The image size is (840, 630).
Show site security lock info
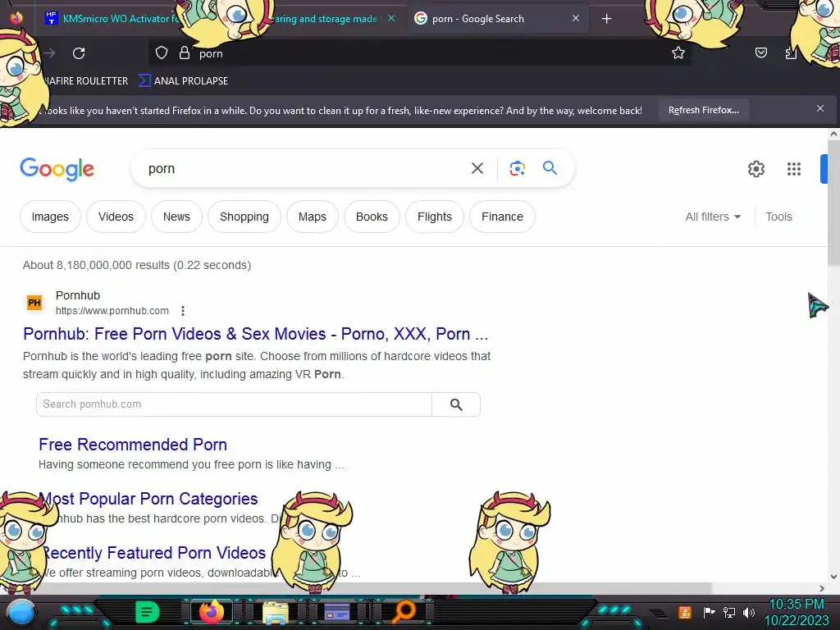click(x=185, y=53)
